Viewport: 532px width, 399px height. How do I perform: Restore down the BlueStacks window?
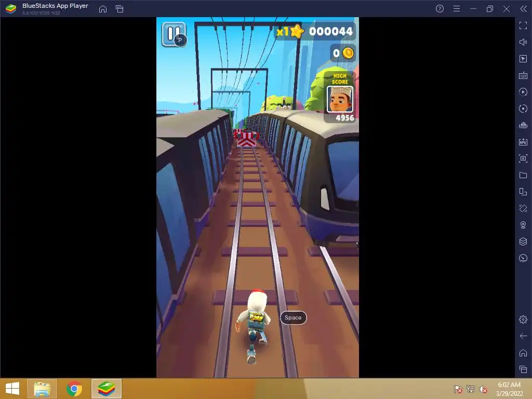tap(489, 9)
